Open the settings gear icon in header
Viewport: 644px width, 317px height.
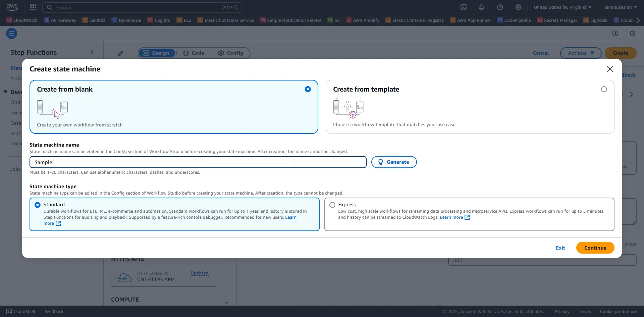coord(518,7)
